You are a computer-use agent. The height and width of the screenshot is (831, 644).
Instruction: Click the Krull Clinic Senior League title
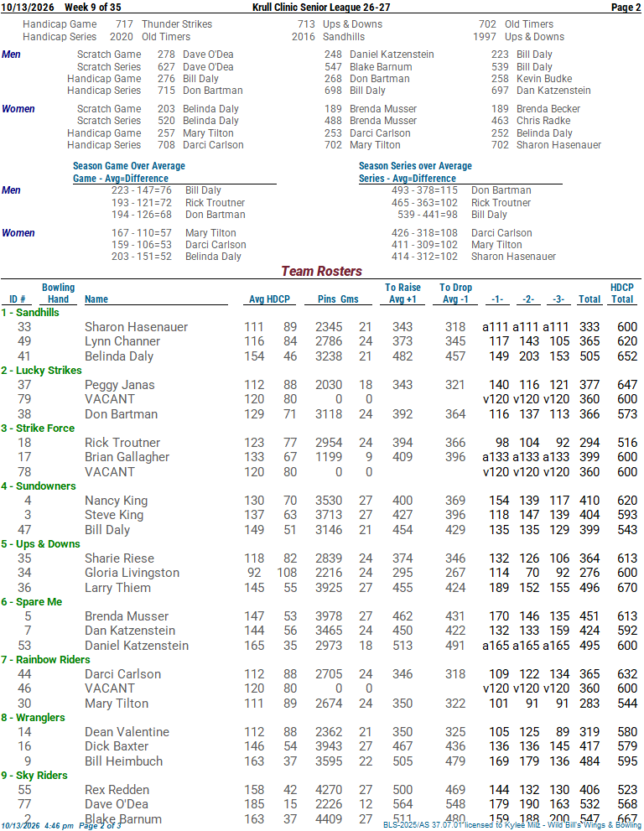pos(321,7)
